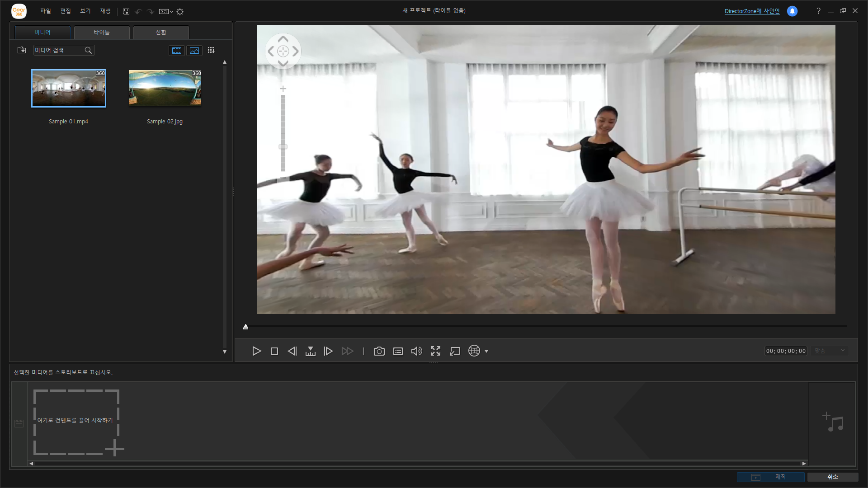
Task: Toggle video media filter in library
Action: [x=177, y=51]
